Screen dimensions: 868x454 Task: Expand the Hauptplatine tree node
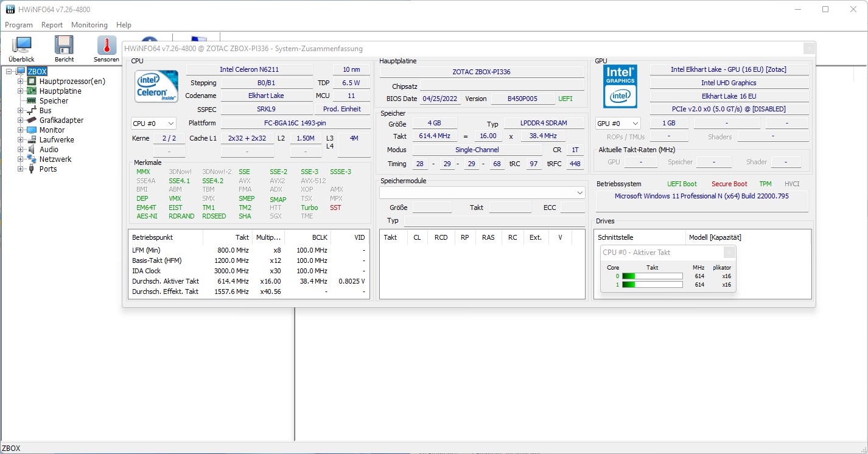(21, 91)
